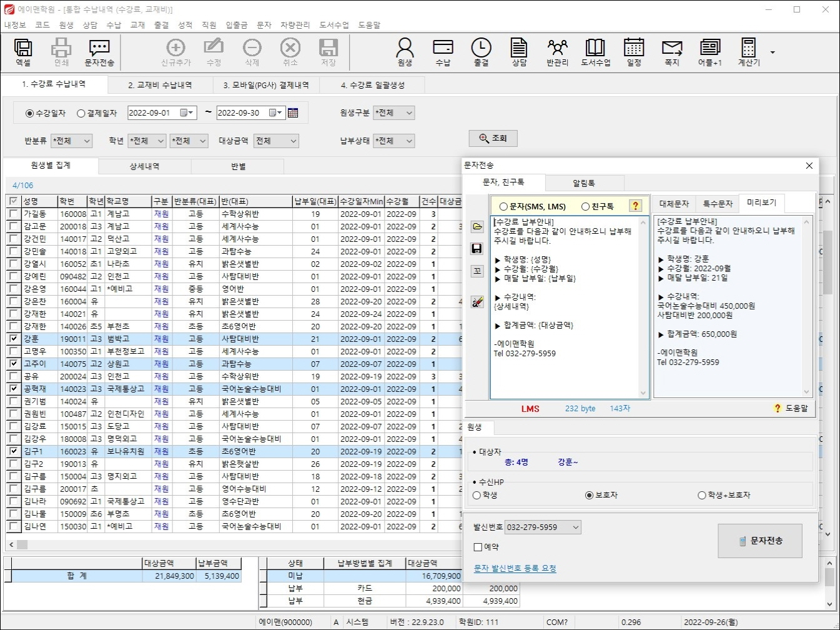Viewport: 840px width, 630px height.
Task: Click the yellow question mark beside 친구톡
Action: tap(635, 206)
